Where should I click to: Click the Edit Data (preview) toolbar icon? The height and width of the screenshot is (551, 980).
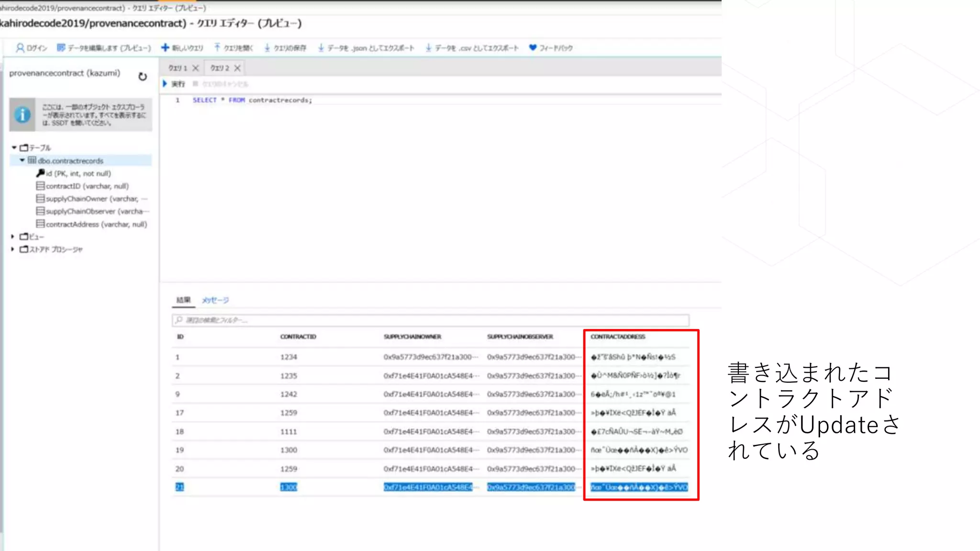click(x=61, y=48)
